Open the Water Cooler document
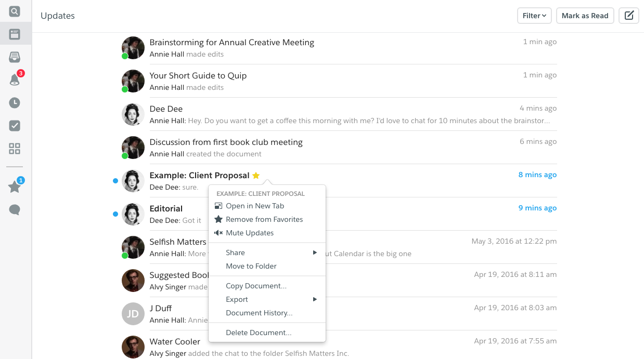 click(175, 341)
